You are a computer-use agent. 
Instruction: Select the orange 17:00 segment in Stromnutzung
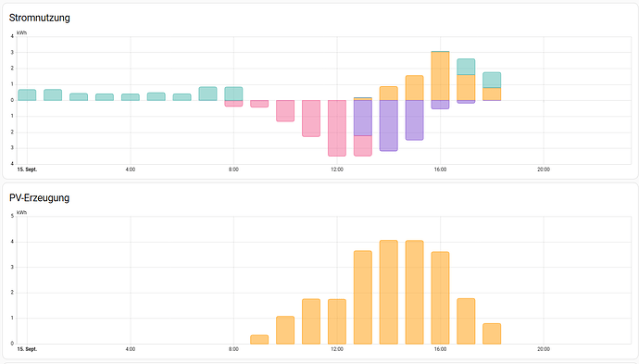[466, 88]
